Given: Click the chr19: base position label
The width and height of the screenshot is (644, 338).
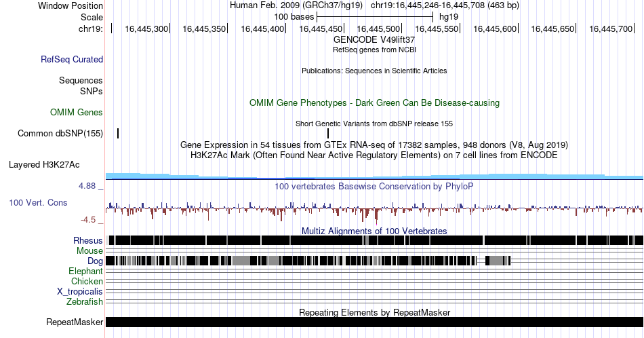Looking at the screenshot, I should pos(91,29).
